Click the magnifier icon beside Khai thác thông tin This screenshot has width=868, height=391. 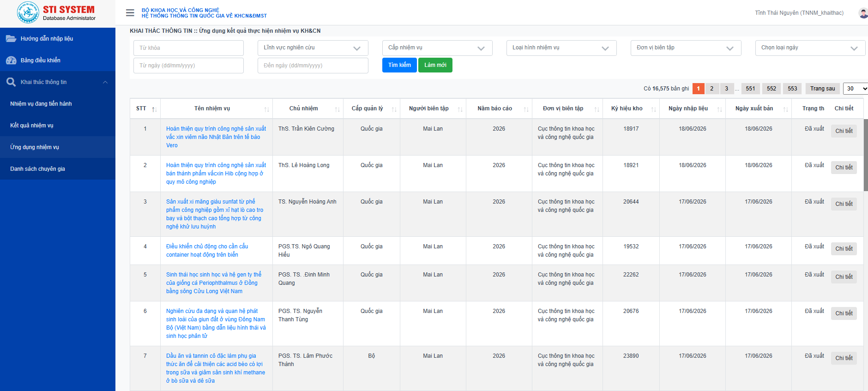11,82
